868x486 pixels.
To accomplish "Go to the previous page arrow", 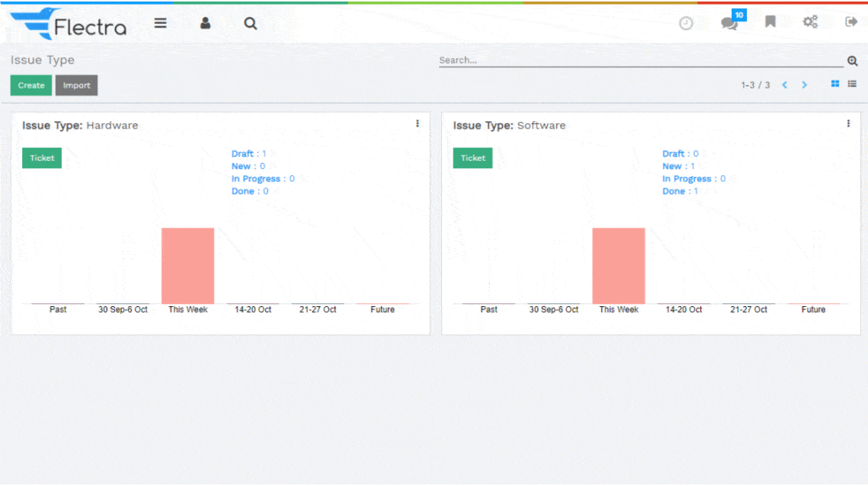I will (784, 85).
